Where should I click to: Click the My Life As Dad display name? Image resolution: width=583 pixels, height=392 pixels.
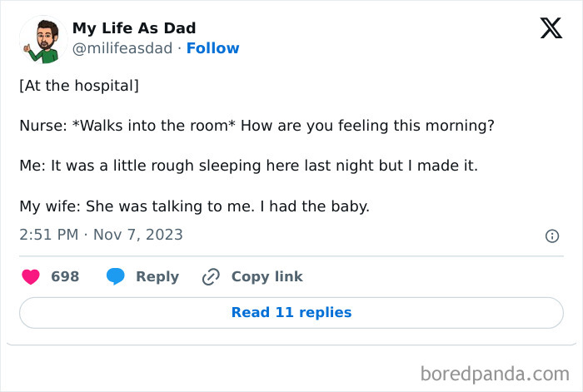pos(134,28)
